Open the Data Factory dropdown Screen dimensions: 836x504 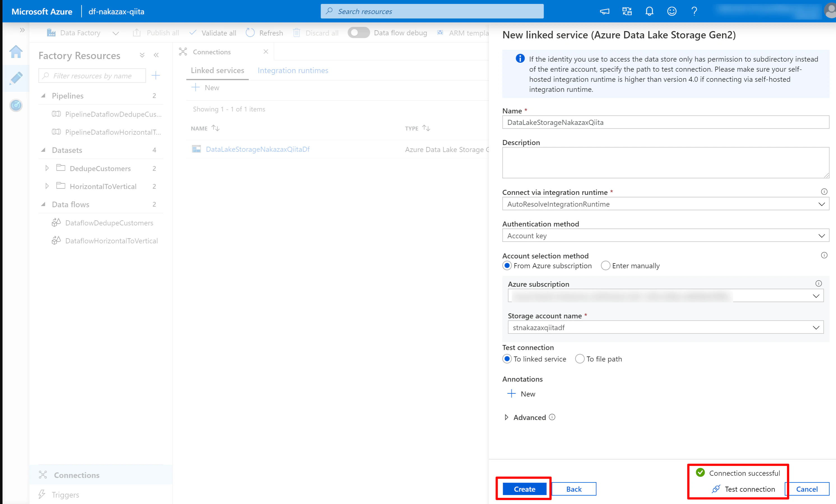(x=116, y=33)
